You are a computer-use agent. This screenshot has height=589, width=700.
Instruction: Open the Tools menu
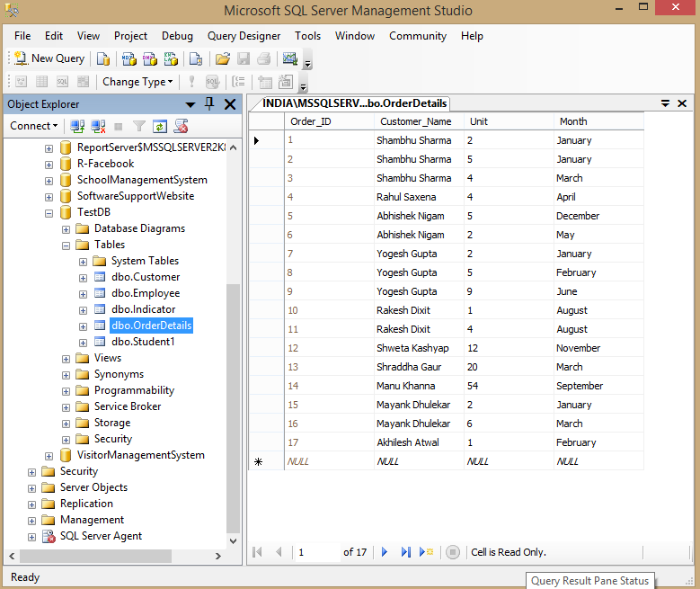pos(307,36)
